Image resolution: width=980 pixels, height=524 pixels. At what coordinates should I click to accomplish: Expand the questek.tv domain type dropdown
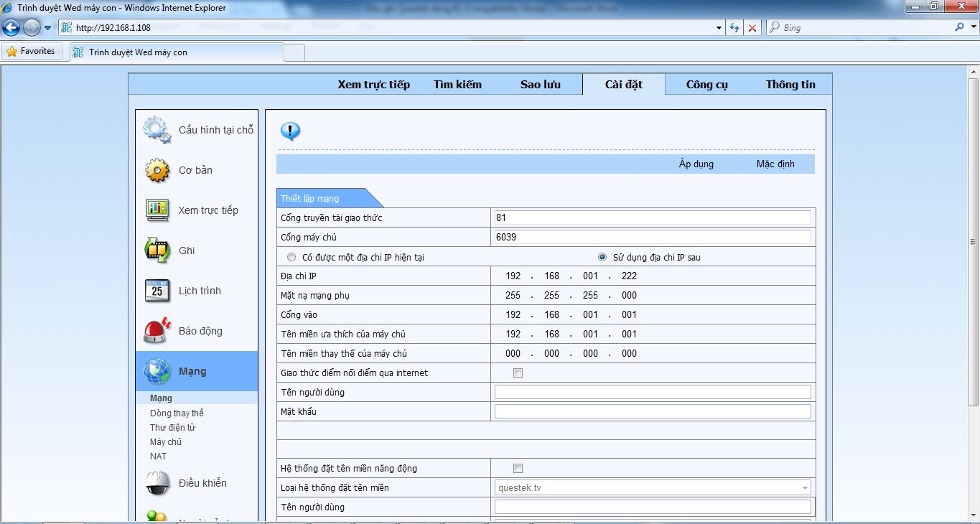pyautogui.click(x=805, y=488)
